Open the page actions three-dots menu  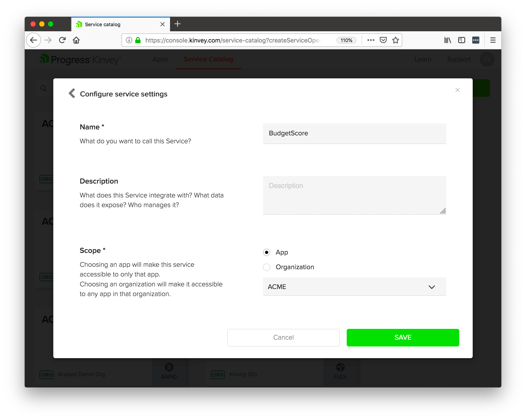pyautogui.click(x=370, y=40)
